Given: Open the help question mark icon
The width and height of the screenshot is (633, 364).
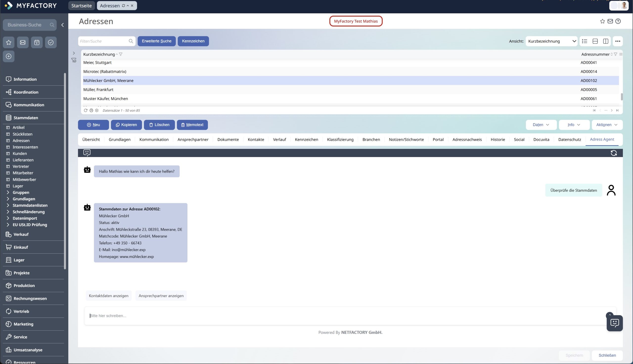Looking at the screenshot, I should click(618, 21).
